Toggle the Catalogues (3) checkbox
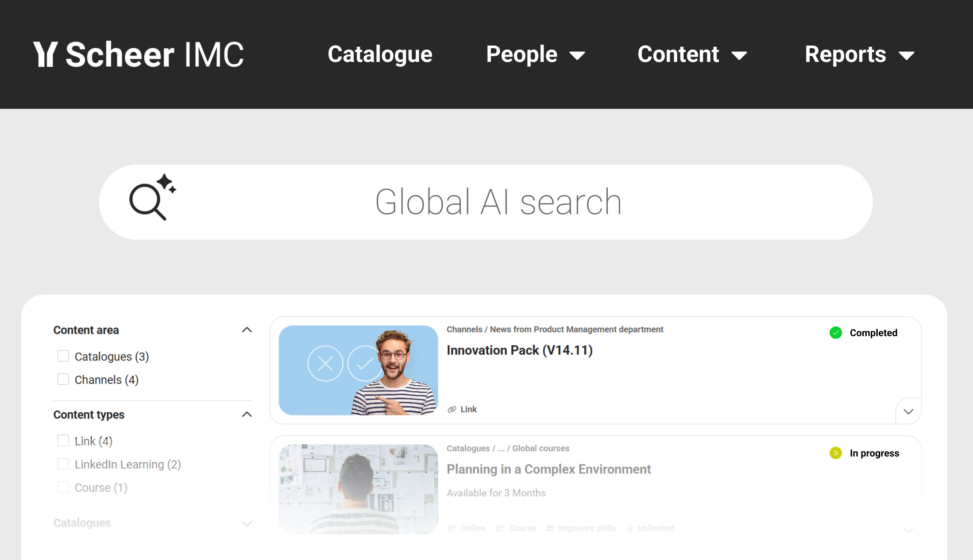 [x=63, y=356]
